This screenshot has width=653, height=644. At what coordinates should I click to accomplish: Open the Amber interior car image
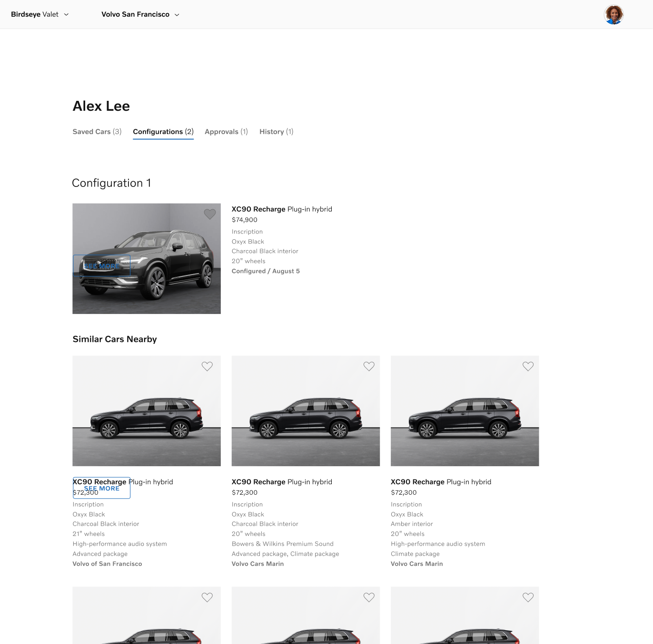point(465,411)
